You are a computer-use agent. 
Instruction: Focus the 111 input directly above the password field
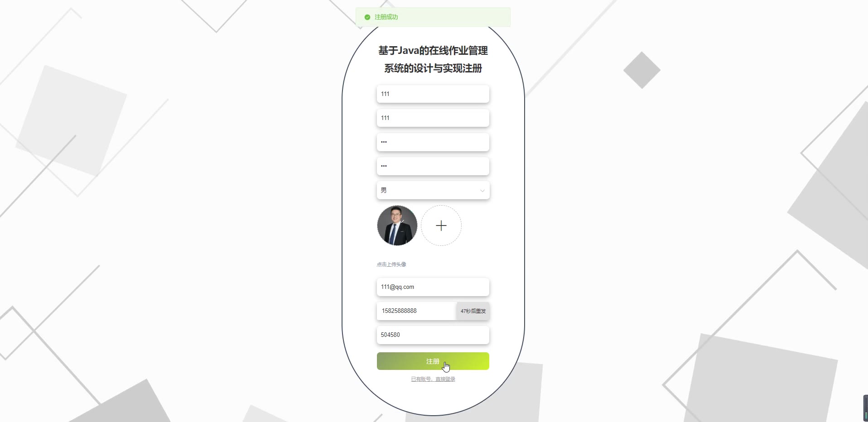[433, 118]
